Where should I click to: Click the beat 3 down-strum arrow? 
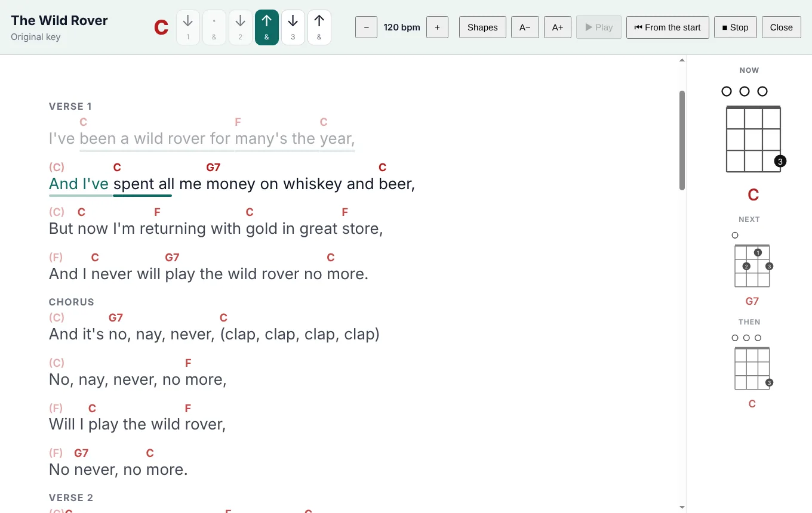tap(293, 27)
